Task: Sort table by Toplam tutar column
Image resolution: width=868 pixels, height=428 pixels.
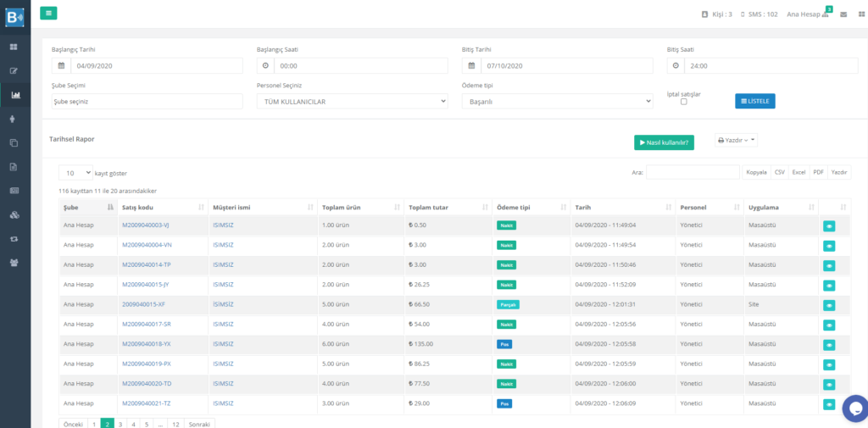Action: (448, 207)
